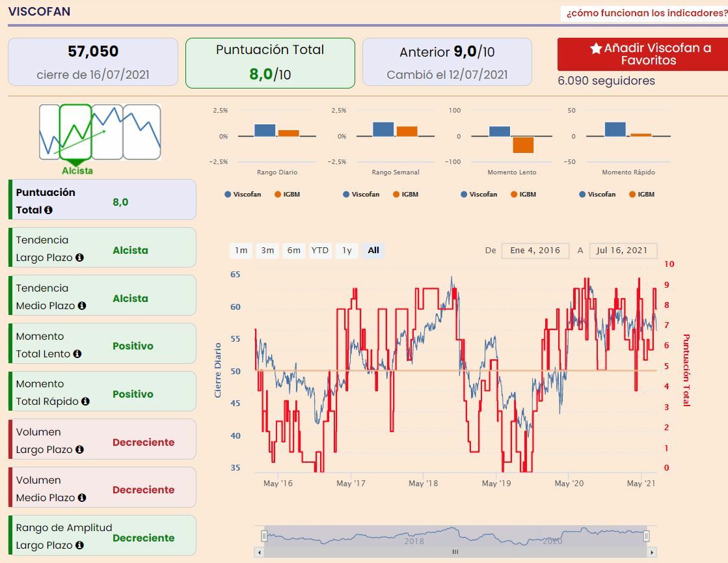Open info icon for Rango de Amplitud Largo Plazo
Screen dimensions: 728x563
click(79, 545)
